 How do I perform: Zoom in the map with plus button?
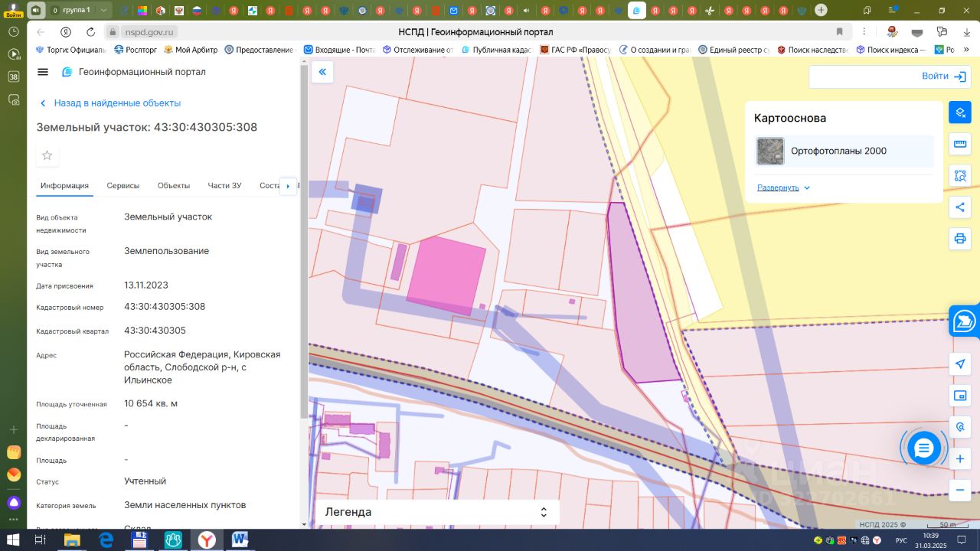click(960, 458)
